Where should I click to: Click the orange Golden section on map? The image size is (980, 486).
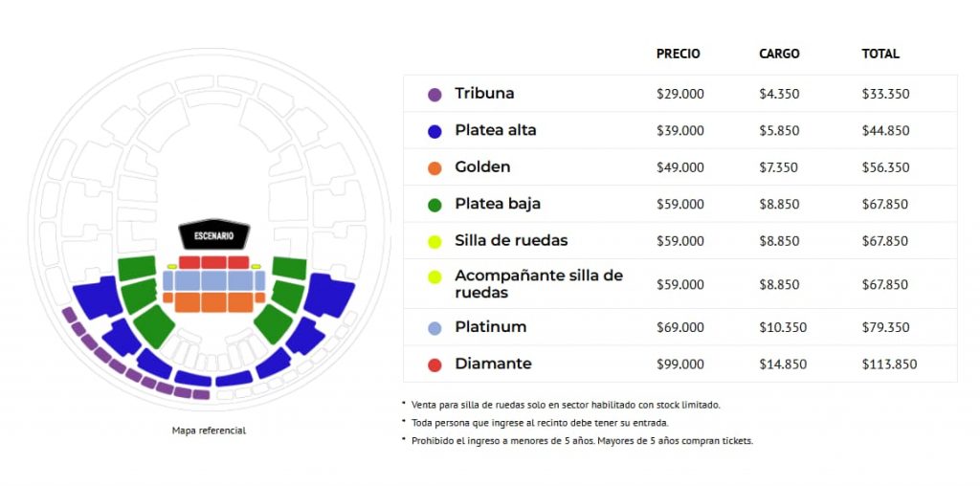[x=213, y=301]
